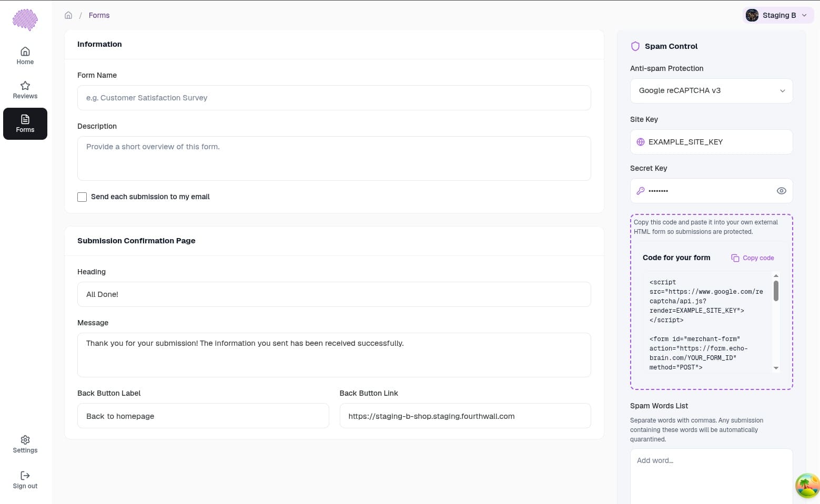Image resolution: width=820 pixels, height=504 pixels.
Task: Click the code box scroll up arrow
Action: point(776,276)
